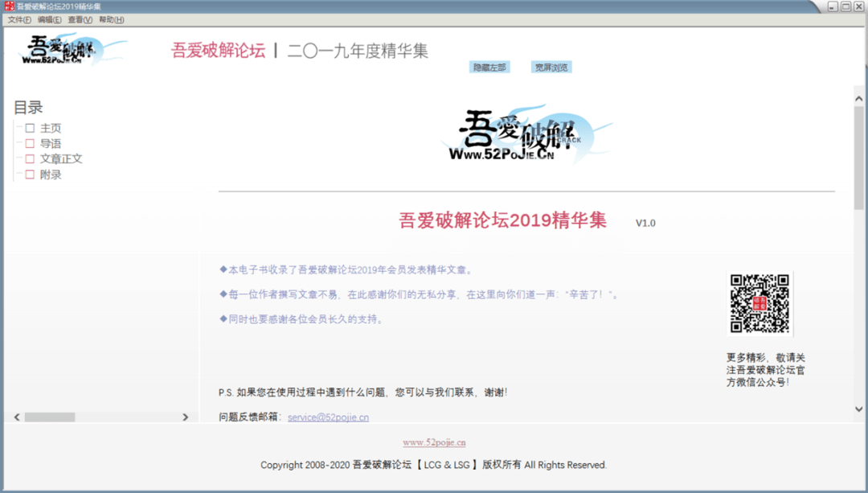Click the WeChat QR code image

[759, 303]
